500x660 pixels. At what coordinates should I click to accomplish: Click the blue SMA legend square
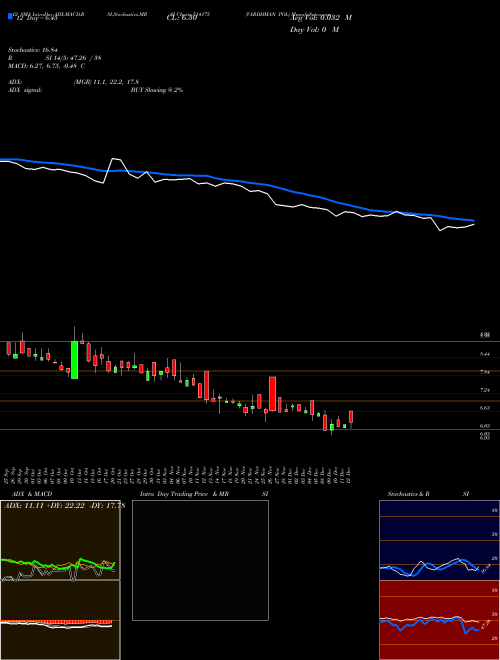pyautogui.click(x=10, y=16)
